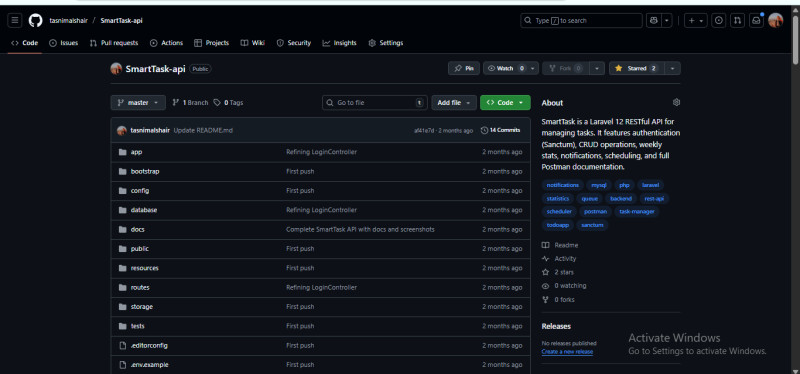The height and width of the screenshot is (374, 800).
Task: Open the tasnimalshair owner breadcrumb link
Action: (68, 20)
